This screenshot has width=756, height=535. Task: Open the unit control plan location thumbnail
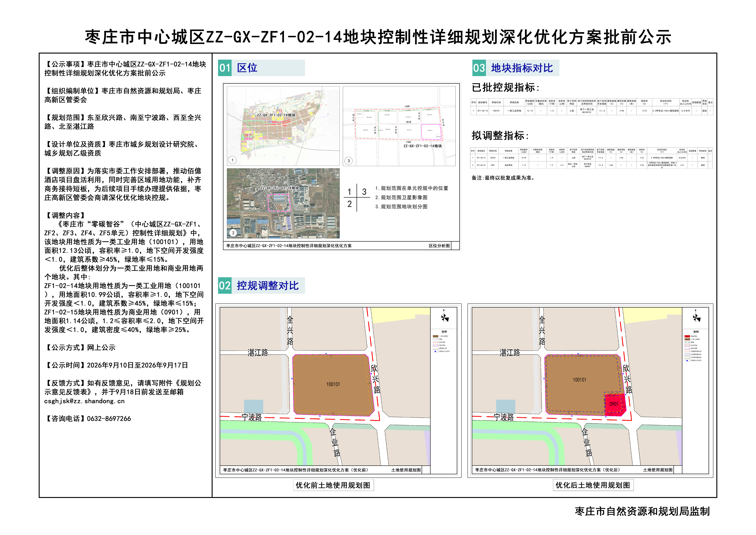[x=283, y=126]
